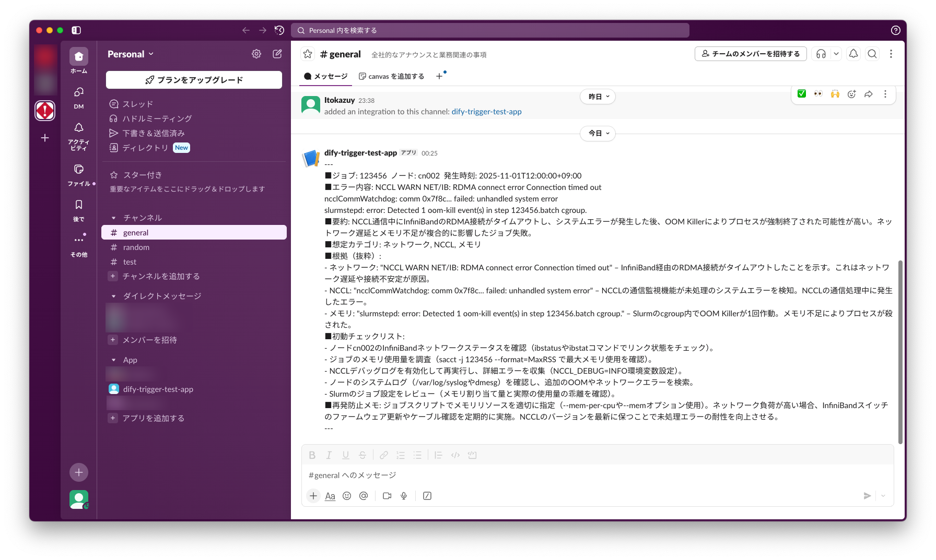
Task: Open the Home tab in sidebar
Action: click(x=79, y=56)
